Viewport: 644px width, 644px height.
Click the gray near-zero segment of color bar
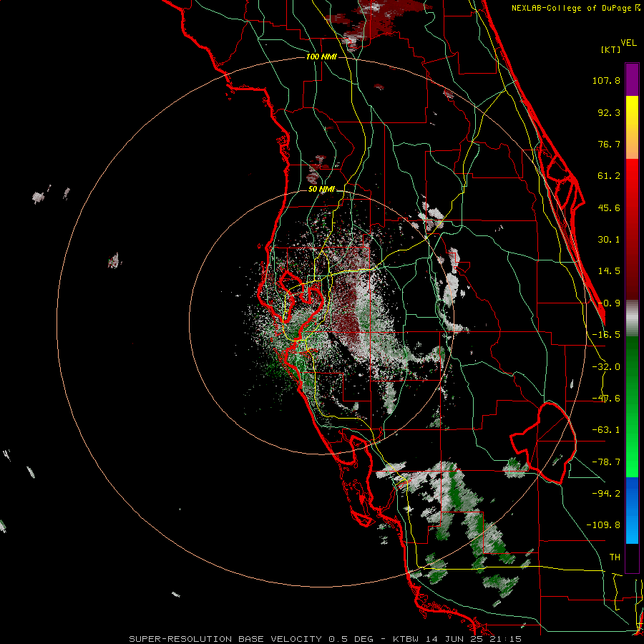(632, 318)
